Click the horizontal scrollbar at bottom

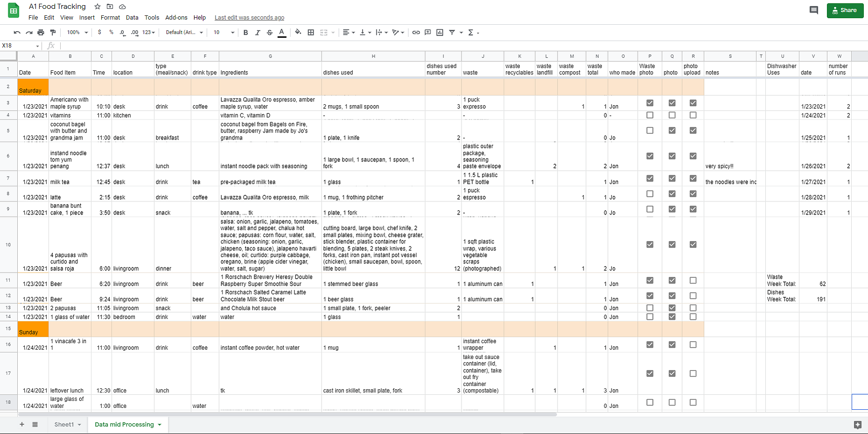(x=287, y=414)
